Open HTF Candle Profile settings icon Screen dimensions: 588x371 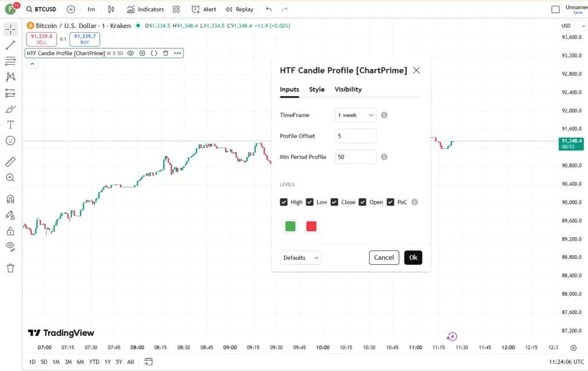coord(142,53)
